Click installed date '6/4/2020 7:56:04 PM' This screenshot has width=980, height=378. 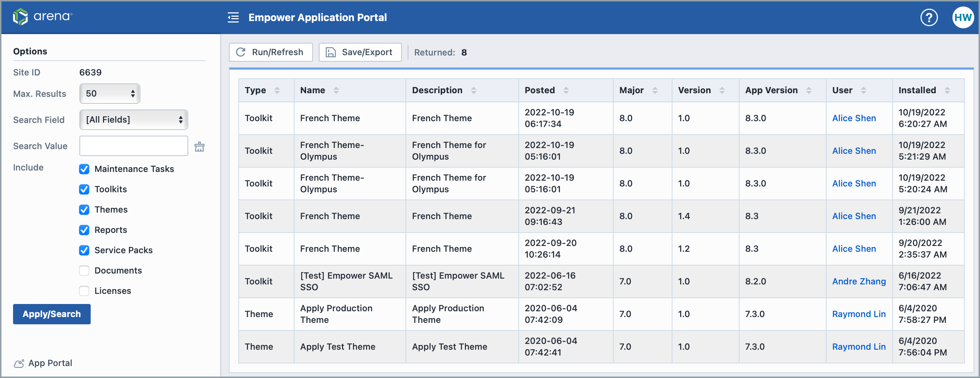(923, 347)
